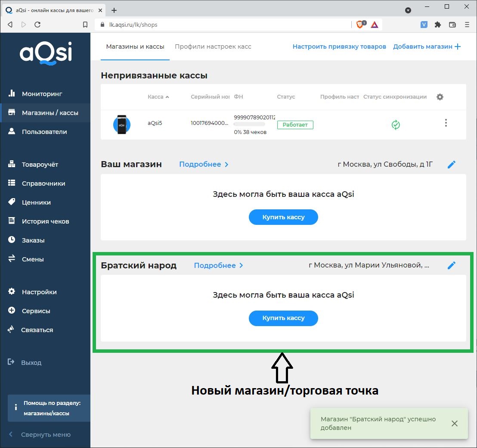Click aQsi5 device thumbnail image
The image size is (477, 448).
pos(121,124)
